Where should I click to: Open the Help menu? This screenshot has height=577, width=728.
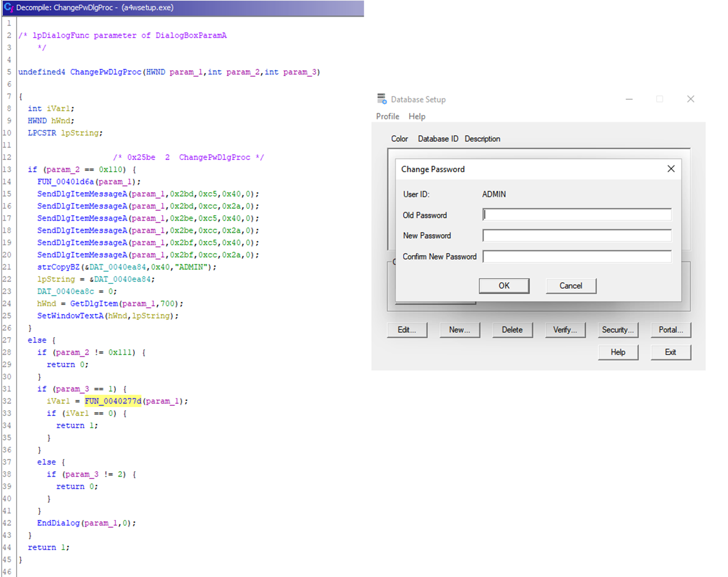coord(417,116)
